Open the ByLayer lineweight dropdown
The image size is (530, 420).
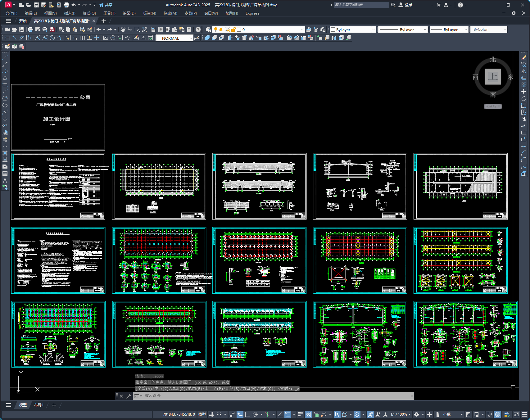pos(449,29)
